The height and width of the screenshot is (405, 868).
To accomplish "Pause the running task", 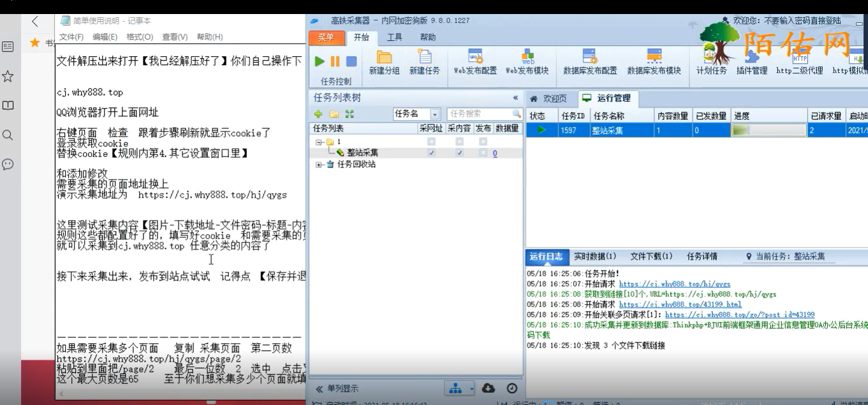I will 334,62.
